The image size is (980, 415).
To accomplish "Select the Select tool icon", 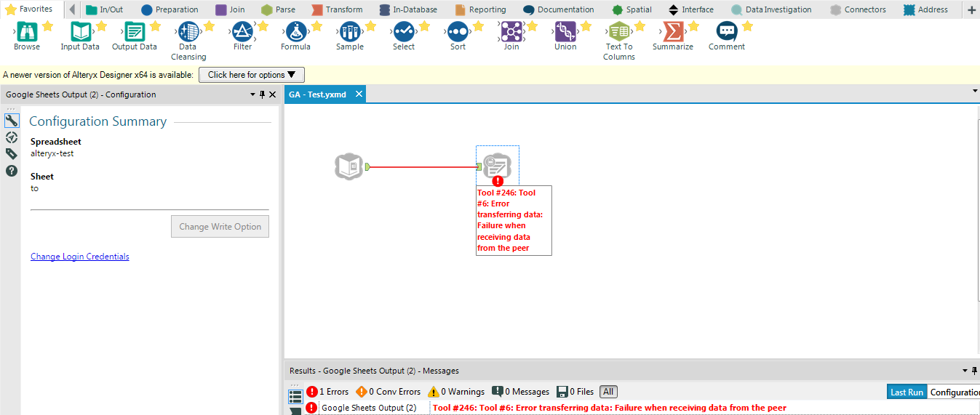I will [x=404, y=31].
